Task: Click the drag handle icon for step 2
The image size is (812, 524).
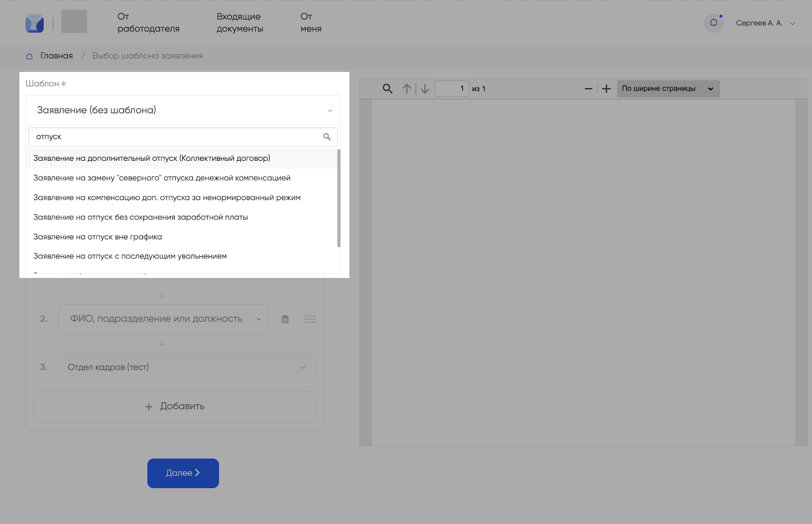Action: tap(309, 319)
